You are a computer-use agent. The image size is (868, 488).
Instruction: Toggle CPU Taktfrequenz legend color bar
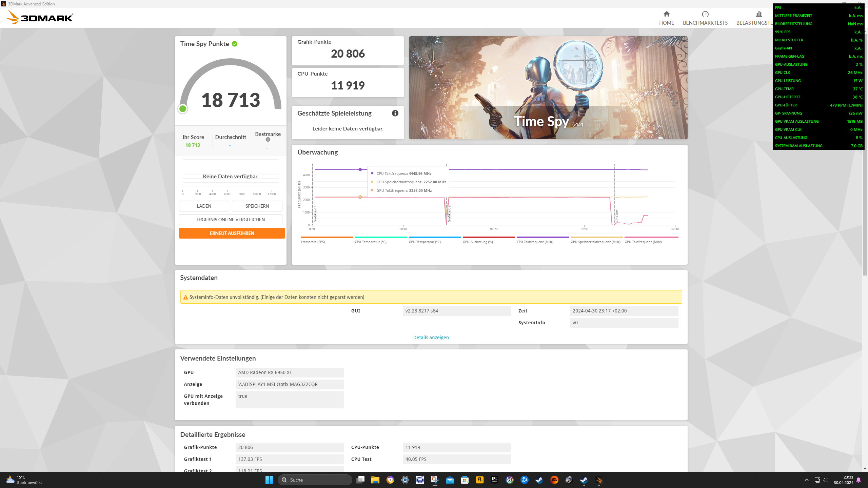542,238
